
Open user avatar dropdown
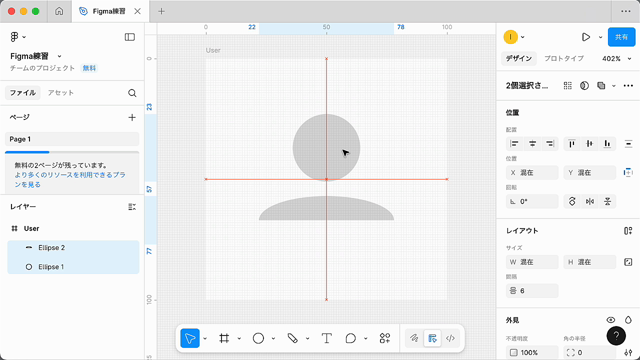(514, 37)
